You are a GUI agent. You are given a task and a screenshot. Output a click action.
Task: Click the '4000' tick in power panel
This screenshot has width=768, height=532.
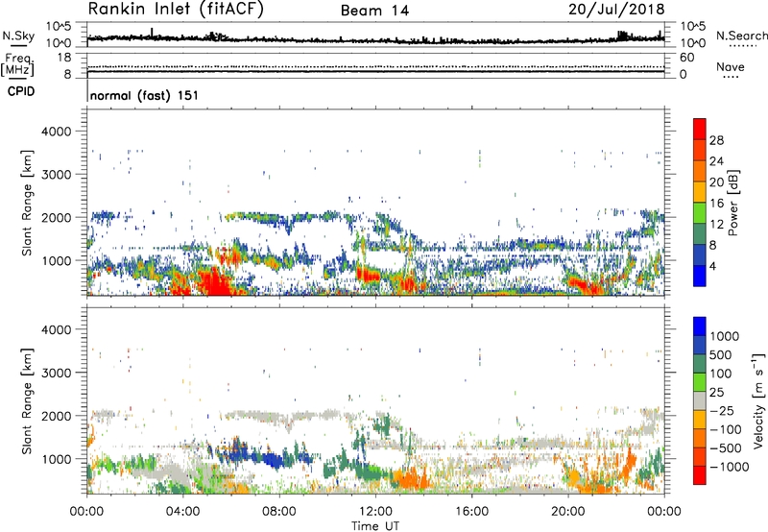point(59,132)
